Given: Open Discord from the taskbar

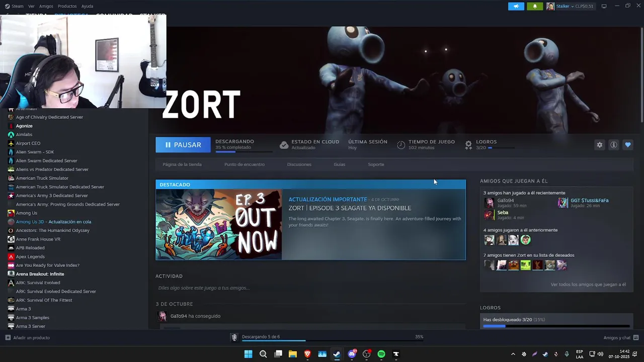Looking at the screenshot, I should pyautogui.click(x=352, y=354).
